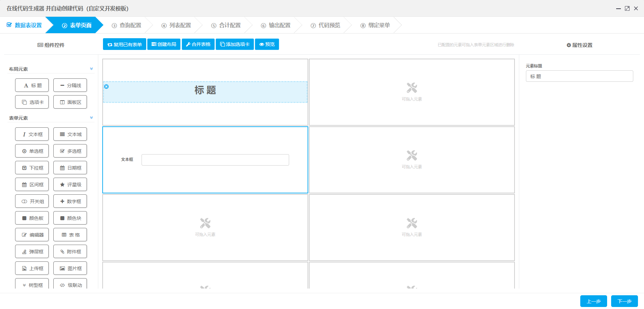
Task: Click the 预览 preview button
Action: 267,44
